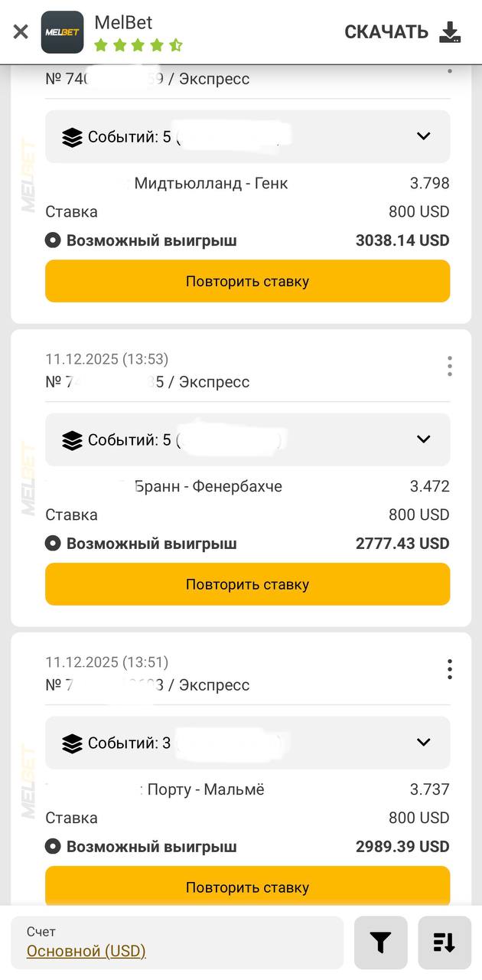This screenshot has height=980, width=482.
Task: Open options menu for 13:53 bet
Action: [450, 367]
